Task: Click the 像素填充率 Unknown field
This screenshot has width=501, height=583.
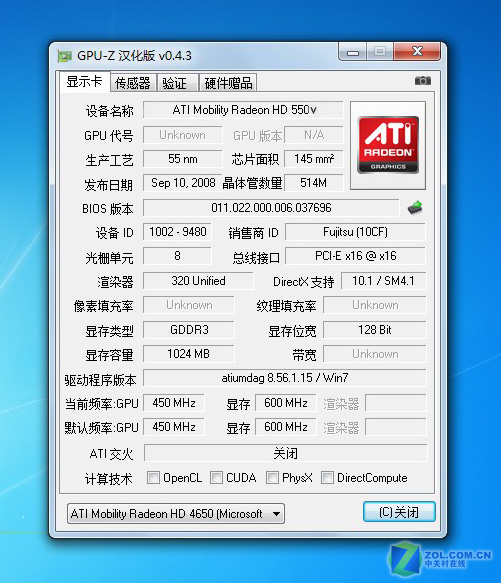Action: [189, 305]
